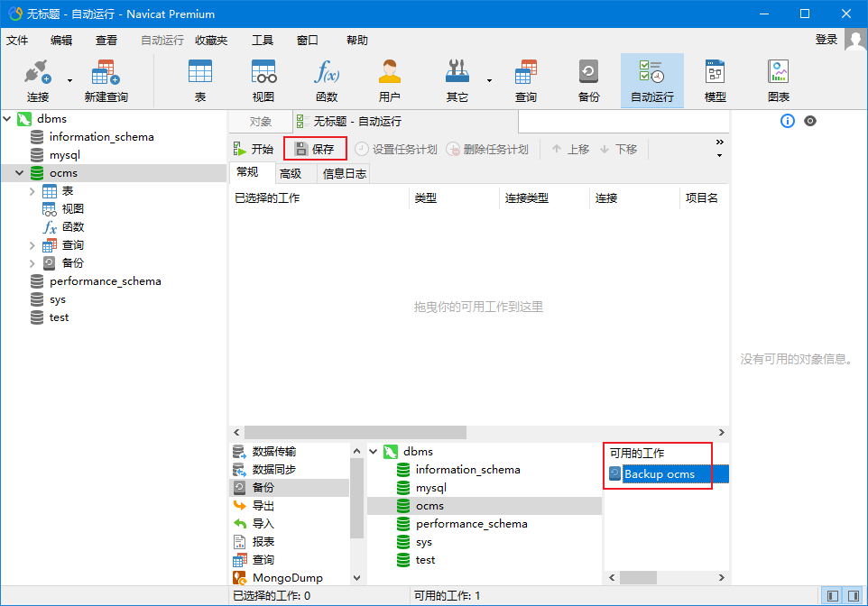Toggle the information icon in right panel
The image size is (868, 606).
pos(788,121)
